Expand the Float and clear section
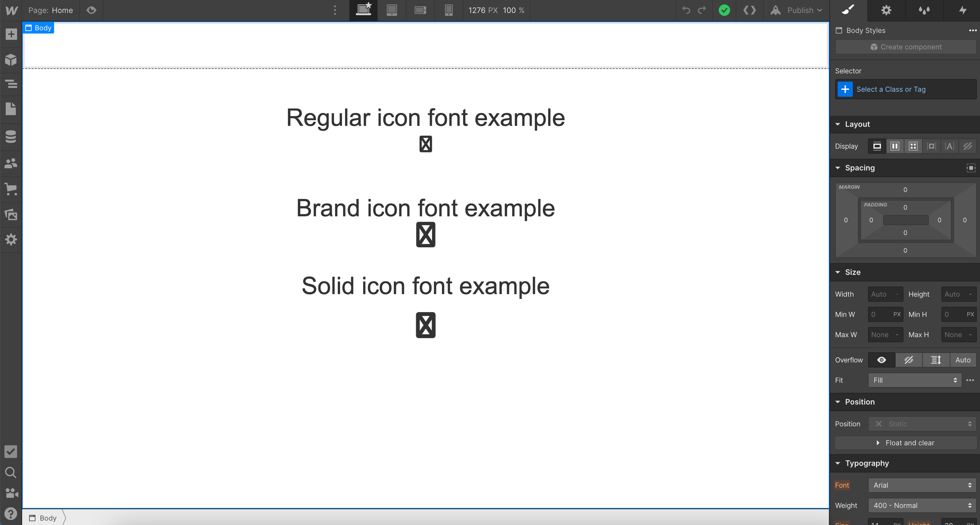The width and height of the screenshot is (980, 525). 905,443
